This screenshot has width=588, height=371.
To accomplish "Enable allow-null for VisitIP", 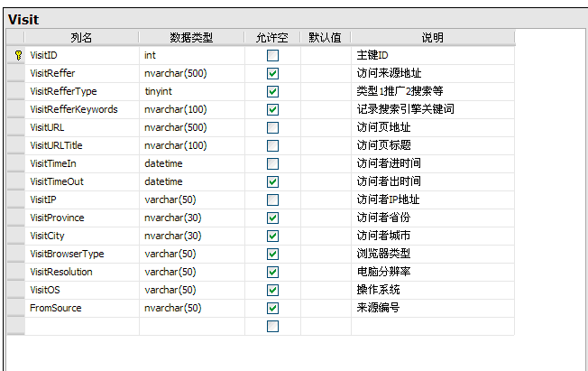I will (272, 199).
